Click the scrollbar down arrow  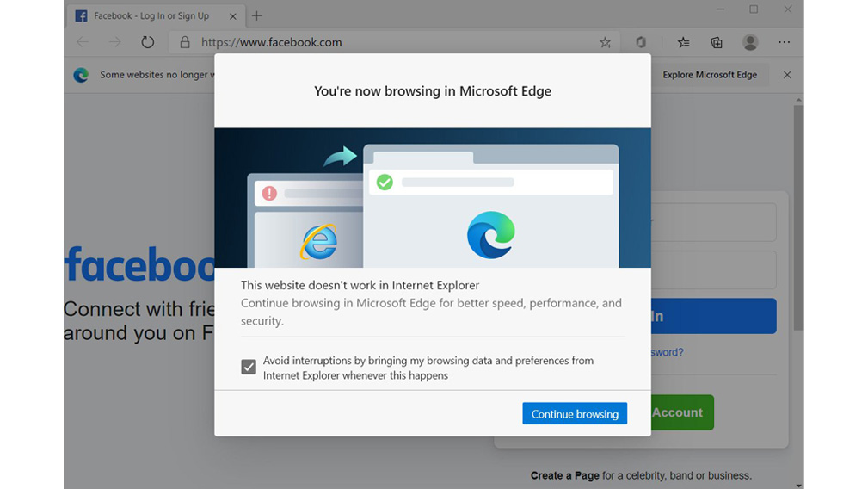pos(798,485)
